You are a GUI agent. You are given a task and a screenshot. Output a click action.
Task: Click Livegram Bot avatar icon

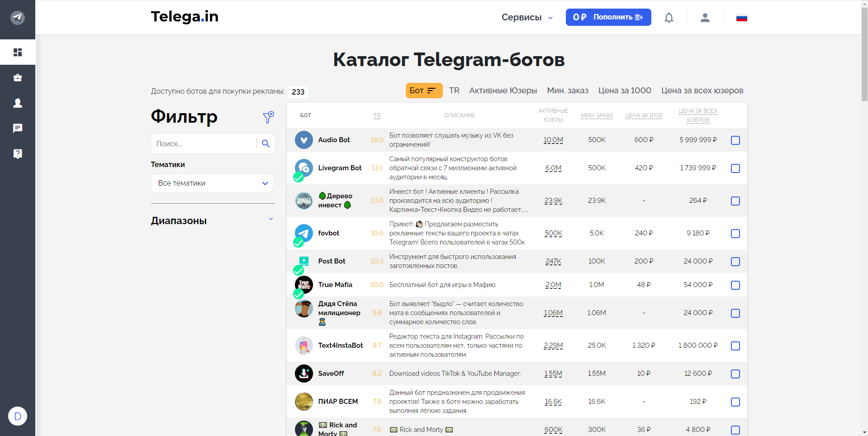304,168
